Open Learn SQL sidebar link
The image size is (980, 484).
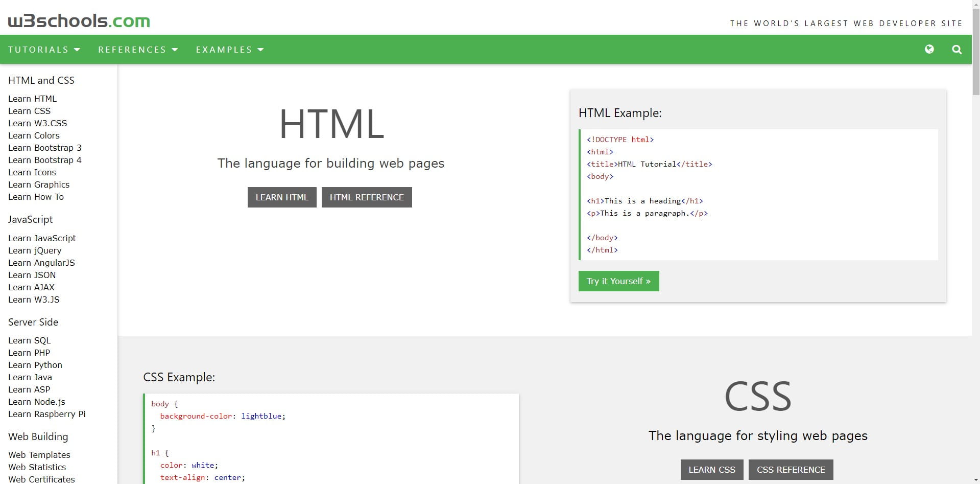tap(30, 340)
